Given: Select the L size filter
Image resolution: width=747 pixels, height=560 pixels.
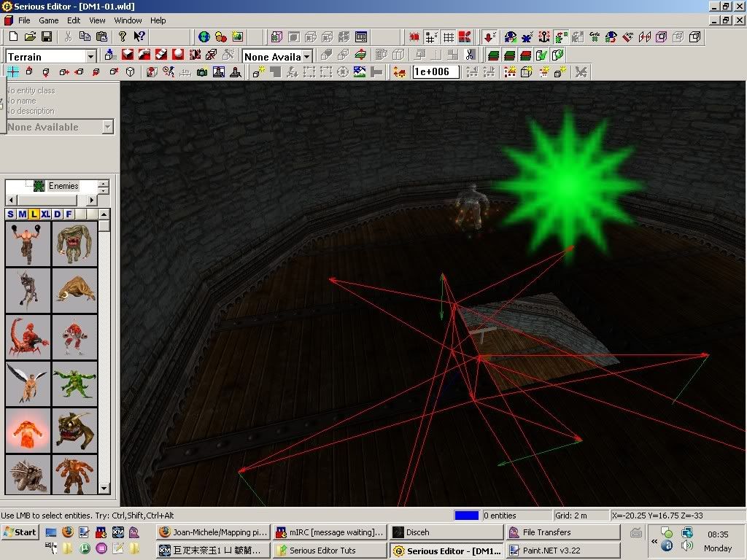Looking at the screenshot, I should (34, 214).
